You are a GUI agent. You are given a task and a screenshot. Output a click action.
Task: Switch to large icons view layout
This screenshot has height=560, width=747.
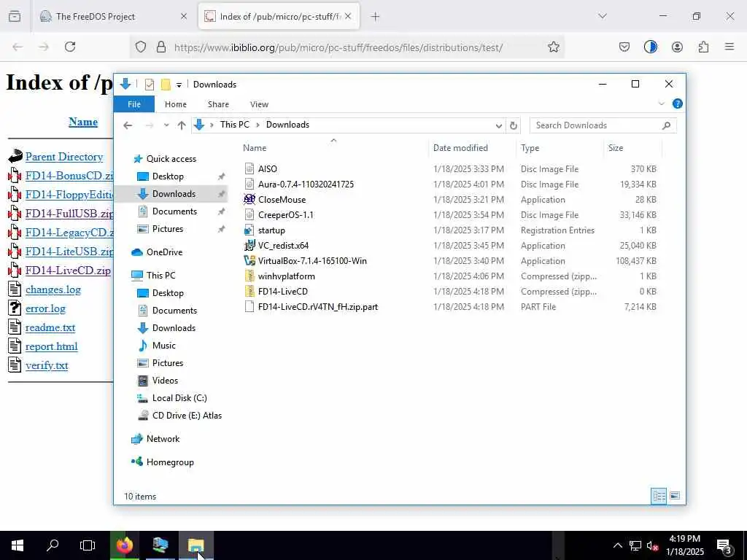tap(675, 496)
